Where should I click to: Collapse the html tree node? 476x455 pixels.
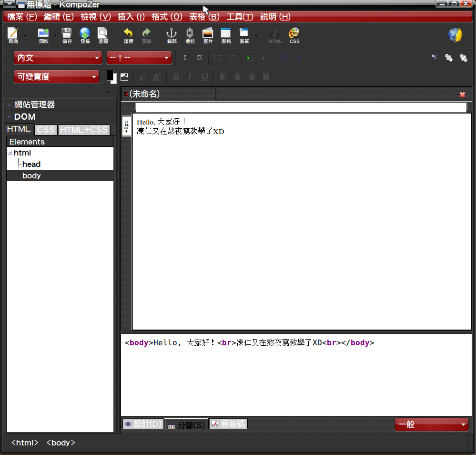click(x=10, y=153)
